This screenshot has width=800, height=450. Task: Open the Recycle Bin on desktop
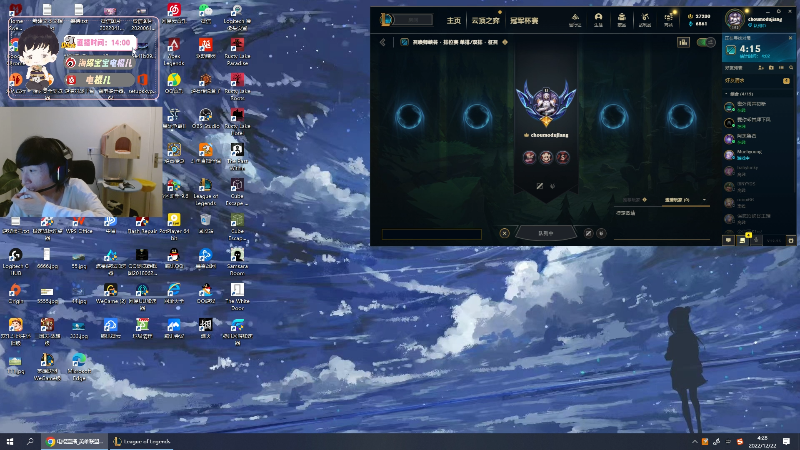pyautogui.click(x=205, y=223)
